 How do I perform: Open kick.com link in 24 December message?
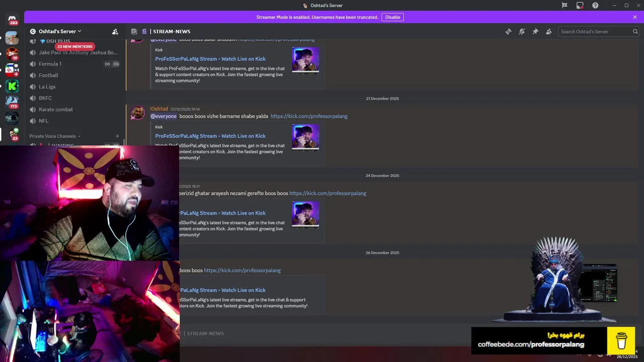point(328,193)
